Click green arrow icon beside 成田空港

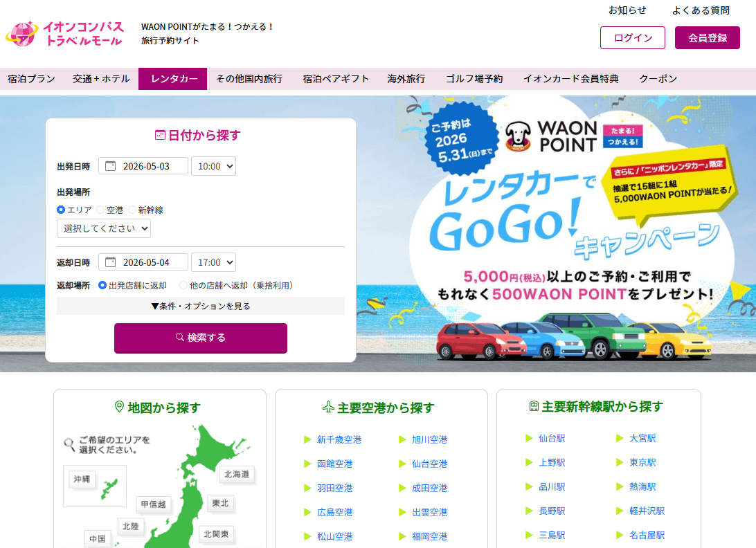(x=402, y=488)
